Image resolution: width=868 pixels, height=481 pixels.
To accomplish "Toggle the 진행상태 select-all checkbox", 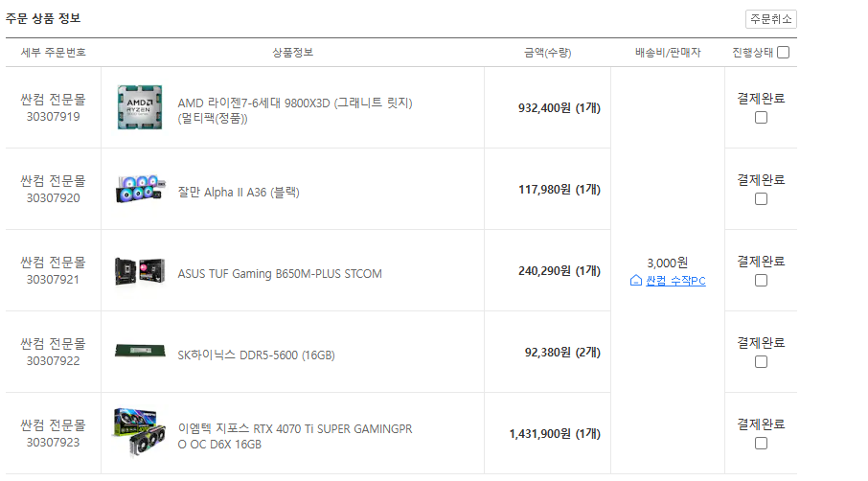I will (x=783, y=52).
